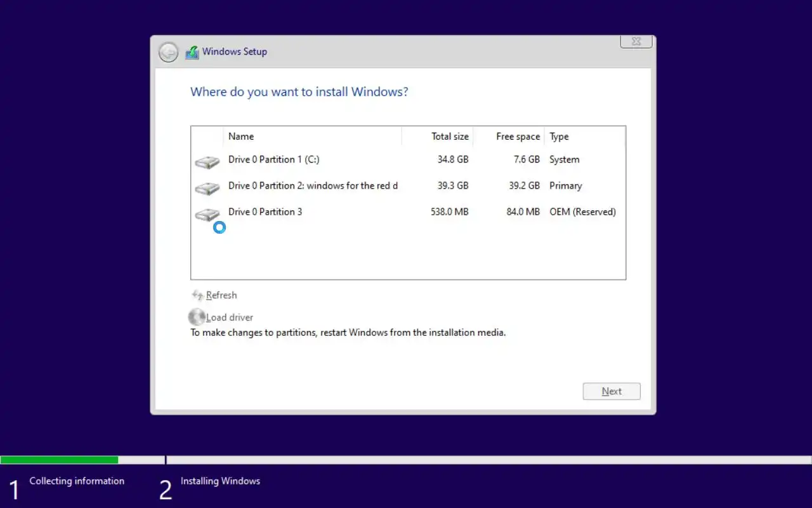The image size is (812, 508).
Task: Click the System type cell
Action: [x=565, y=160]
